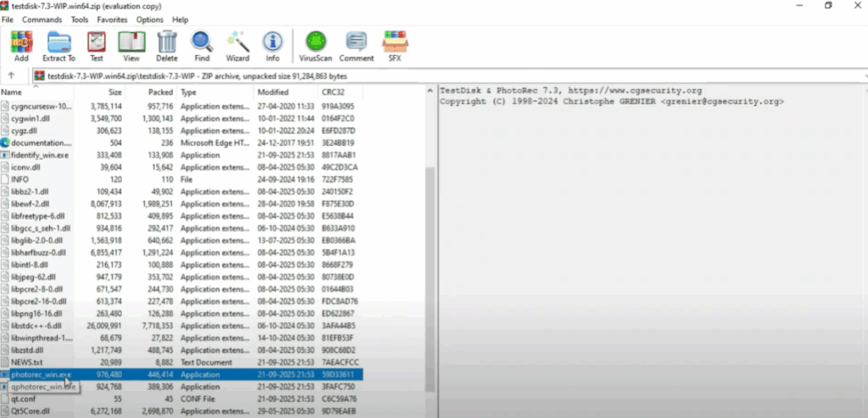Open the Options menu

pyautogui.click(x=150, y=20)
